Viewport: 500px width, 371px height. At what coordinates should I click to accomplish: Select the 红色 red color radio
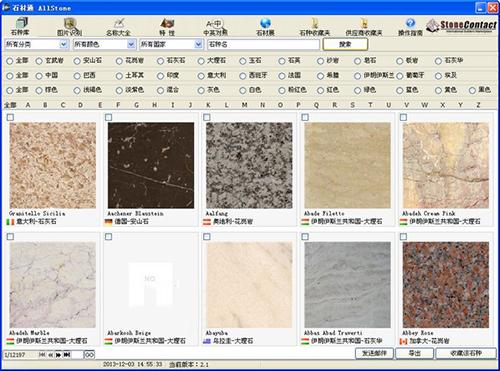click(x=321, y=90)
